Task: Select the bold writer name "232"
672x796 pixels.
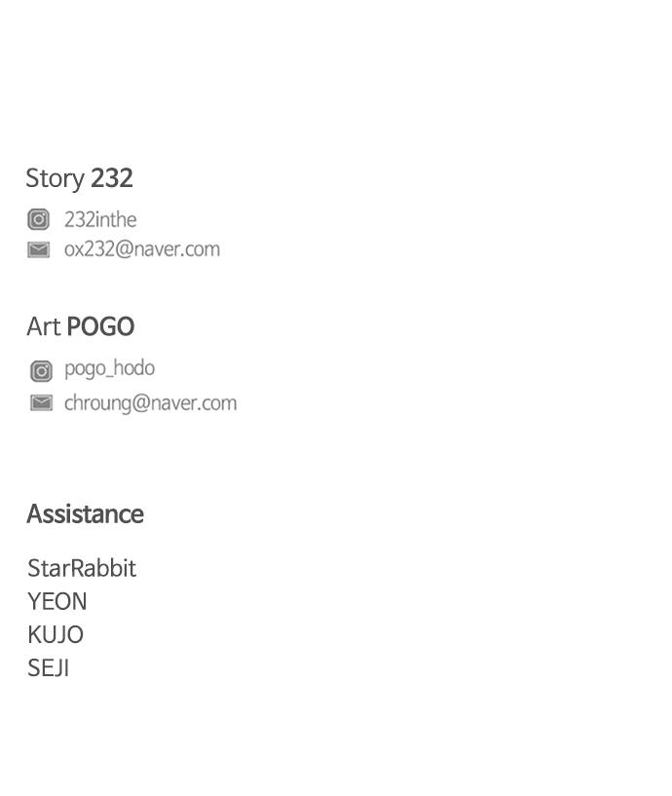Action: [112, 178]
